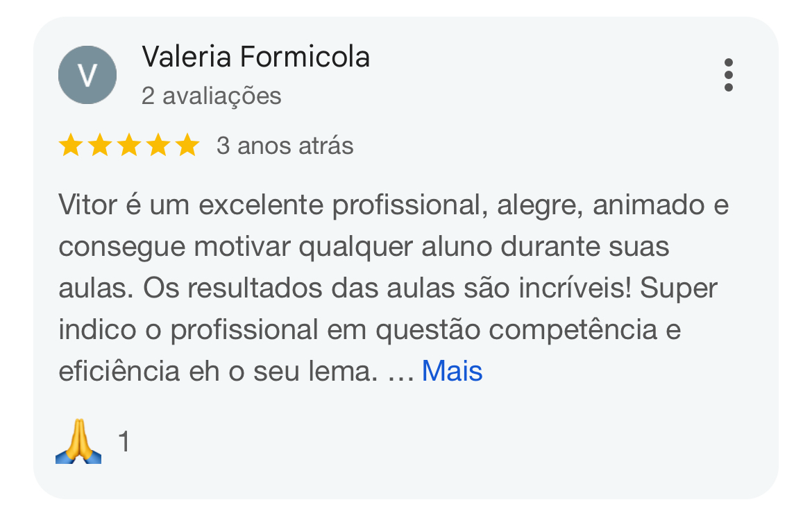Click the second rating star
Screen dimensions: 812x518
pyautogui.click(x=99, y=146)
